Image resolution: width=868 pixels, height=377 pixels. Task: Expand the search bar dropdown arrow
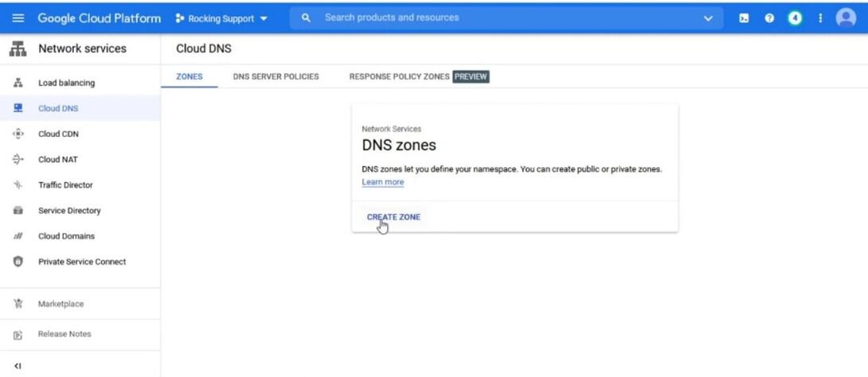tap(708, 18)
